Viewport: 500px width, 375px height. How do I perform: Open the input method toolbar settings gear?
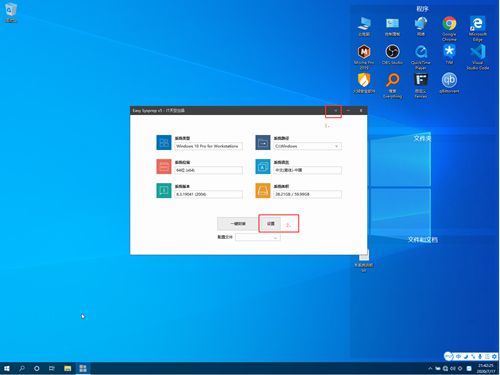pos(494,356)
